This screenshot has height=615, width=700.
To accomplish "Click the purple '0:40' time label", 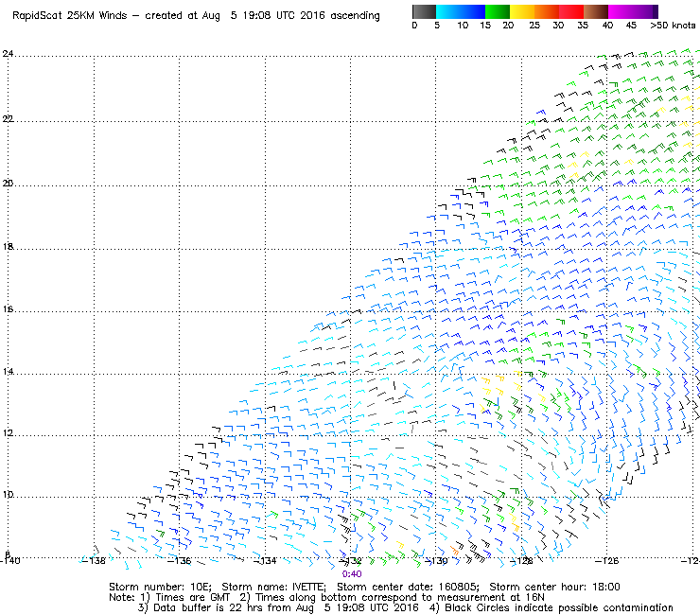I will pyautogui.click(x=352, y=574).
